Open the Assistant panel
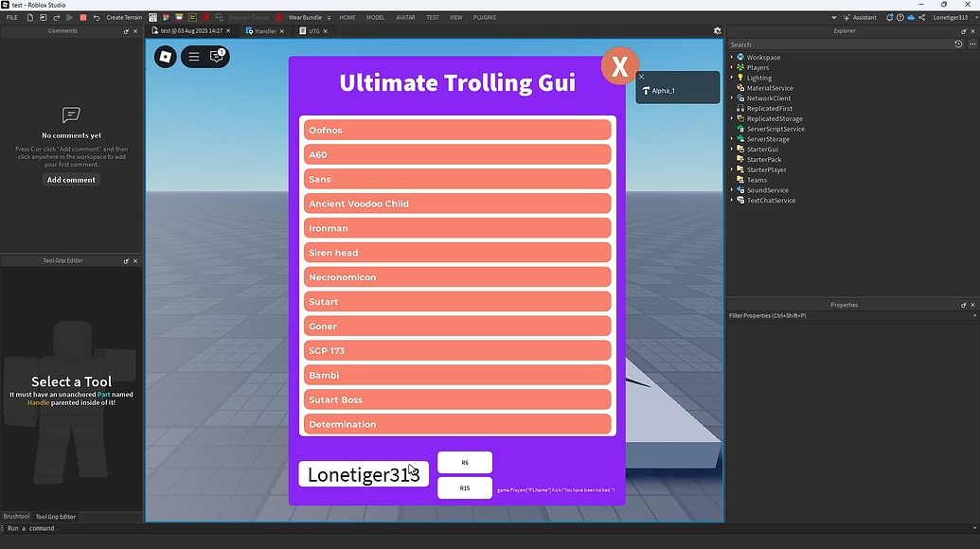Viewport: 980px width, 549px height. pos(860,17)
